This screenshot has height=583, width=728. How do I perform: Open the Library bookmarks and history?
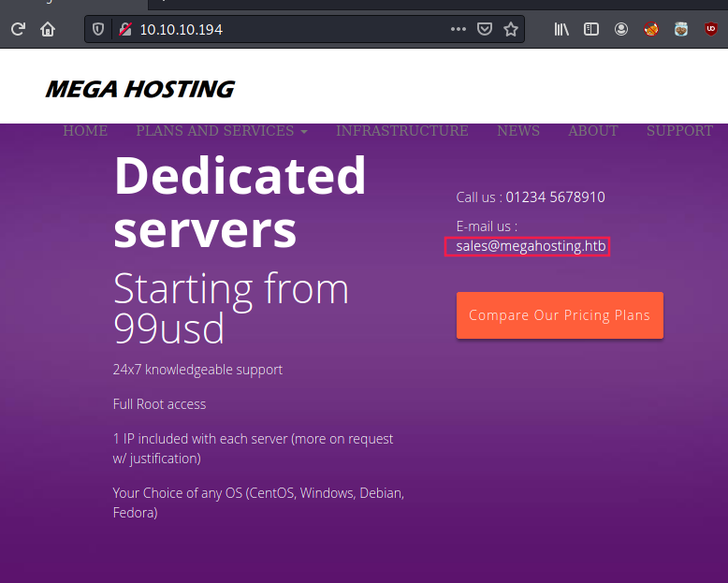click(x=561, y=29)
